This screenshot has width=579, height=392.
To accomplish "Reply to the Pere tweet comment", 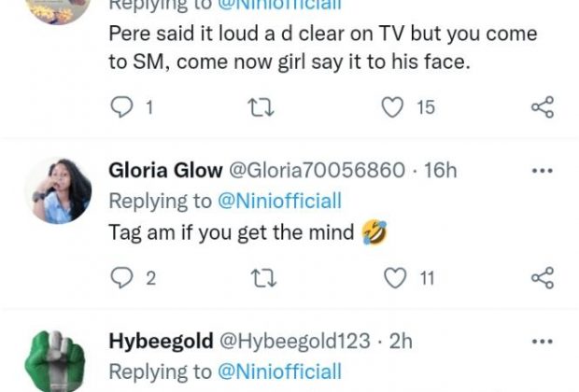I will pyautogui.click(x=123, y=107).
